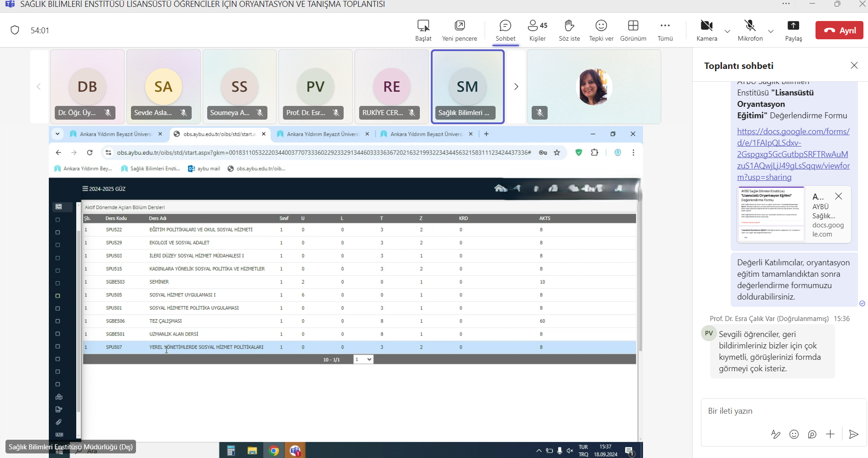Show next participants with right chevron
The width and height of the screenshot is (868, 458).
516,87
